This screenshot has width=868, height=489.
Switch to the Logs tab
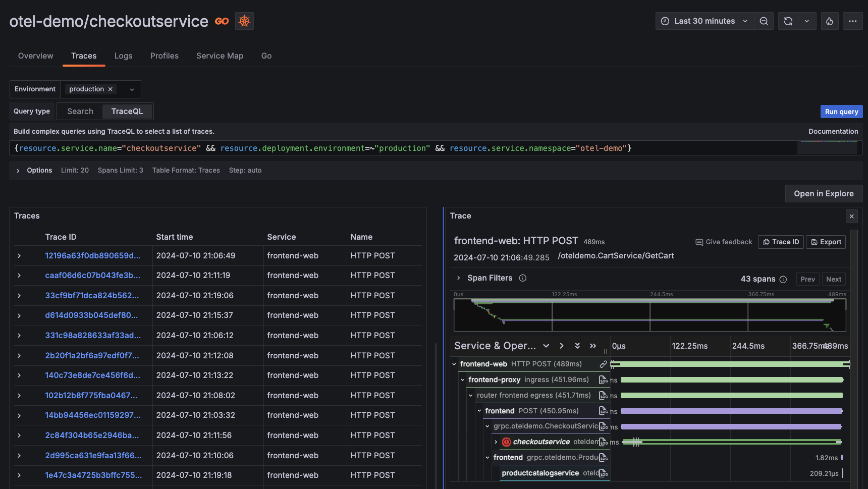coord(123,56)
